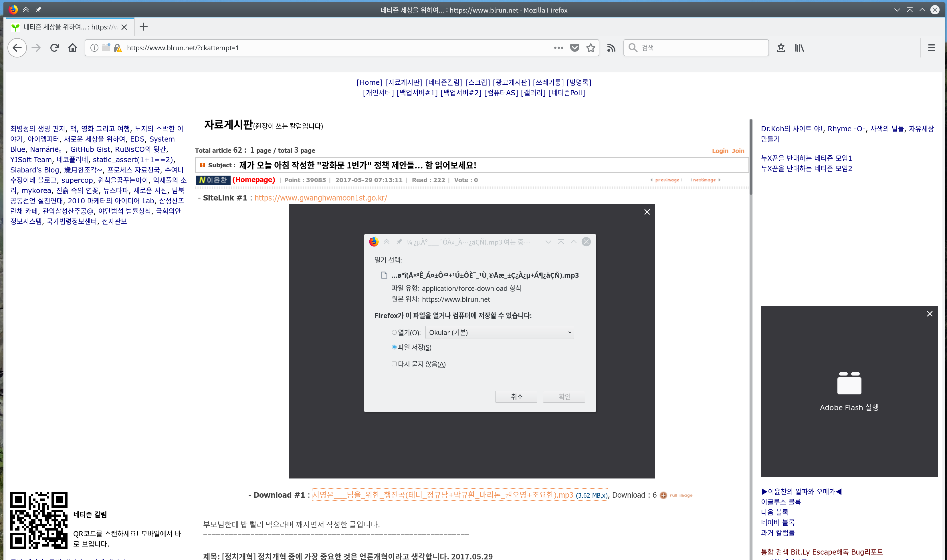
Task: Select the 열기(O) radio button
Action: click(x=394, y=332)
